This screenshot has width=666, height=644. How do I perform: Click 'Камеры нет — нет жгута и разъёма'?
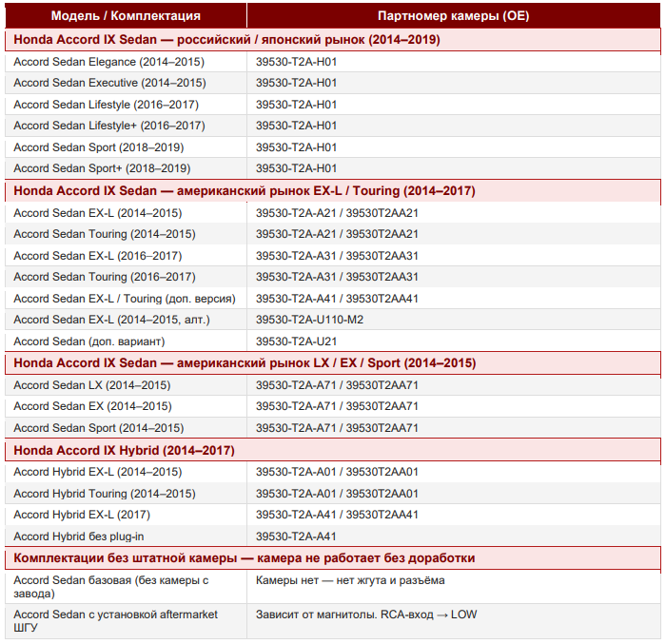click(x=350, y=580)
